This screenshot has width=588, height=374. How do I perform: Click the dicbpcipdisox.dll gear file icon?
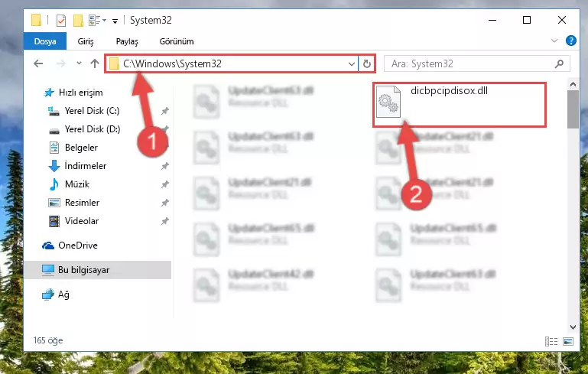click(388, 101)
